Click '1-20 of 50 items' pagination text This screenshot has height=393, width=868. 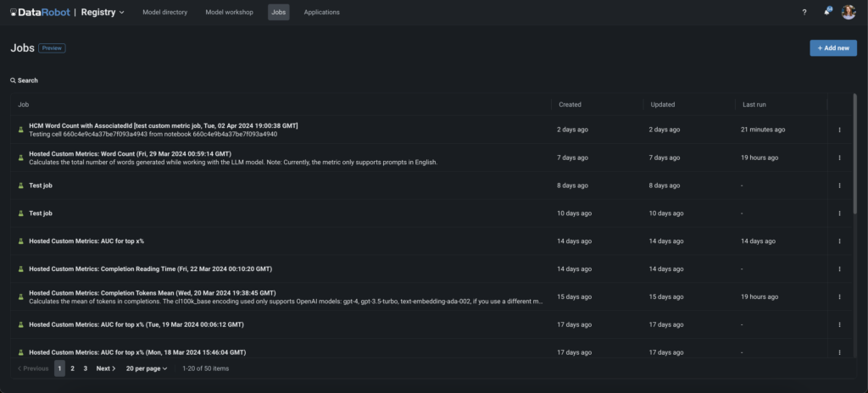pyautogui.click(x=205, y=368)
